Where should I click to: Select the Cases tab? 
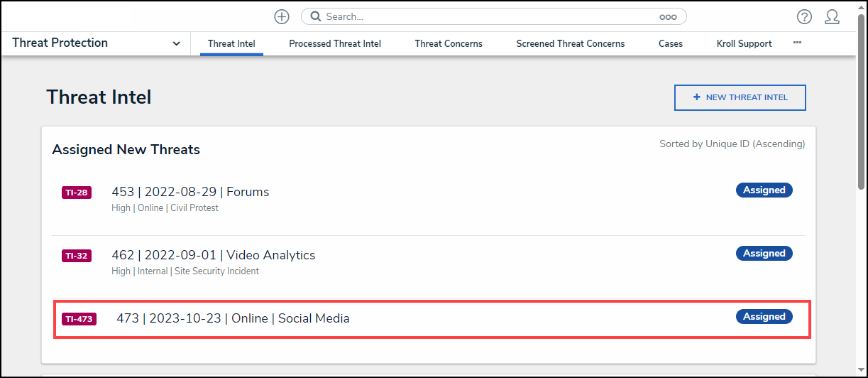[x=671, y=43]
